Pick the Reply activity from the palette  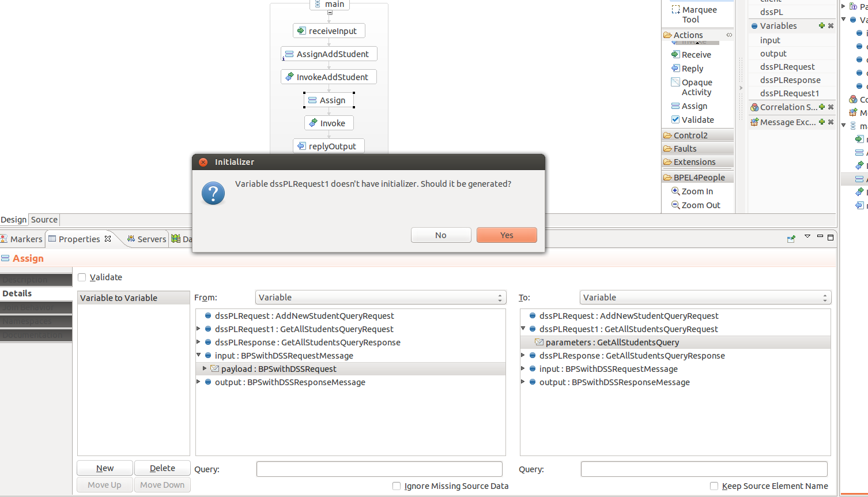tap(687, 69)
